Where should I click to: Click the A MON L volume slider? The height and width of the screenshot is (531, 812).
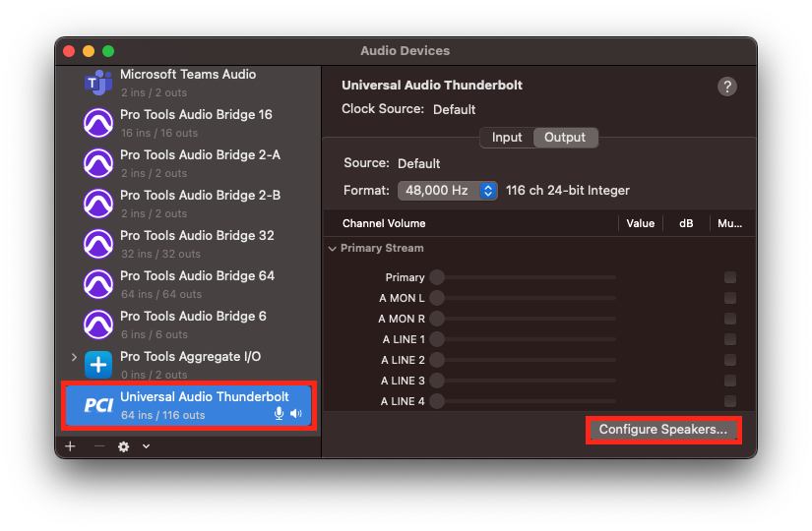click(523, 298)
